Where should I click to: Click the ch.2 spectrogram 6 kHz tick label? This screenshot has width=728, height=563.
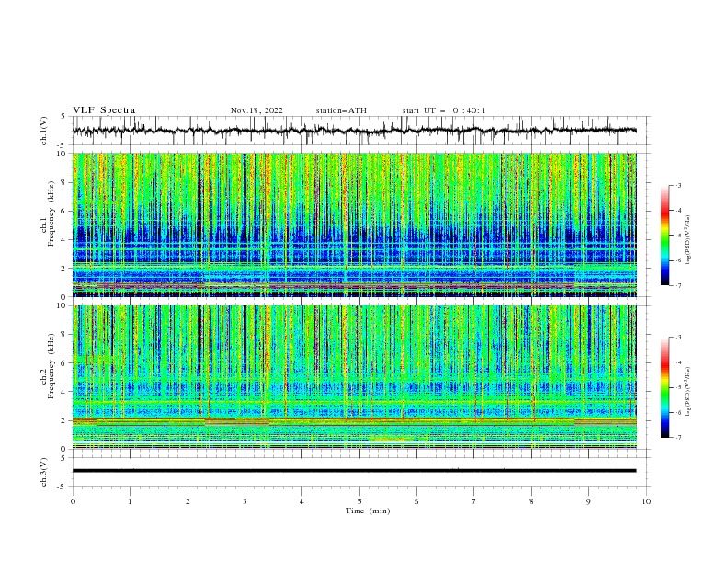pos(64,363)
